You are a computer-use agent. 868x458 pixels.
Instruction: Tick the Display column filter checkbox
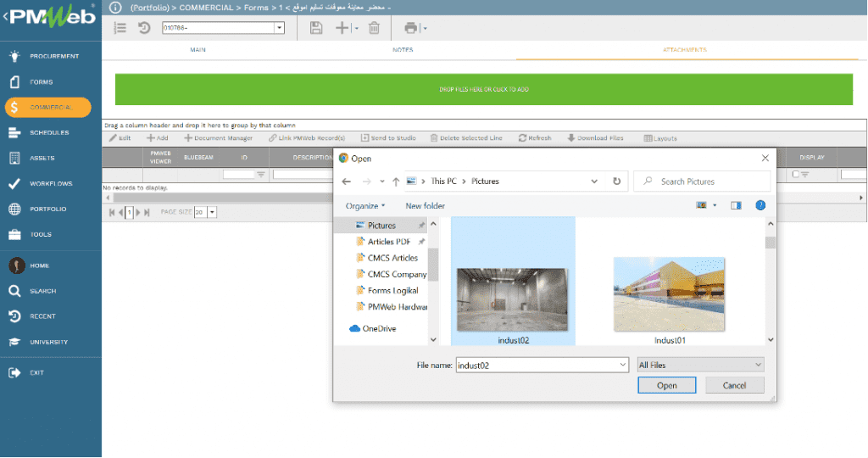(x=795, y=174)
